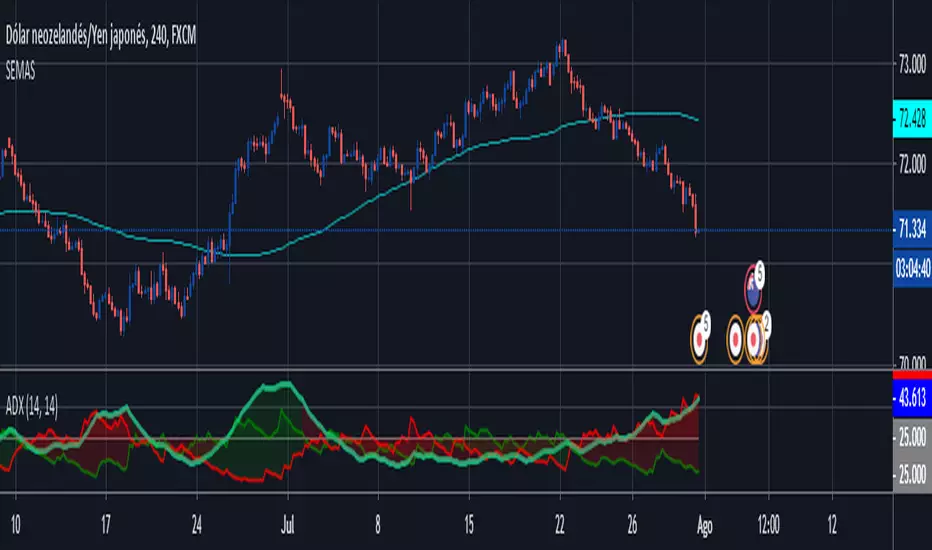Click the 03:04:40 bar countdown label
This screenshot has height=550, width=932.
coord(912,269)
